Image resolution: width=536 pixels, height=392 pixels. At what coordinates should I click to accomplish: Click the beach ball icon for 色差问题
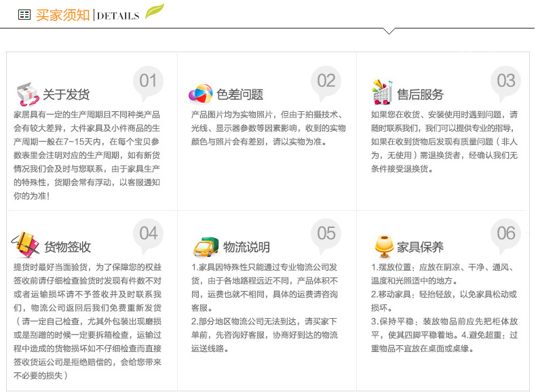(x=201, y=94)
